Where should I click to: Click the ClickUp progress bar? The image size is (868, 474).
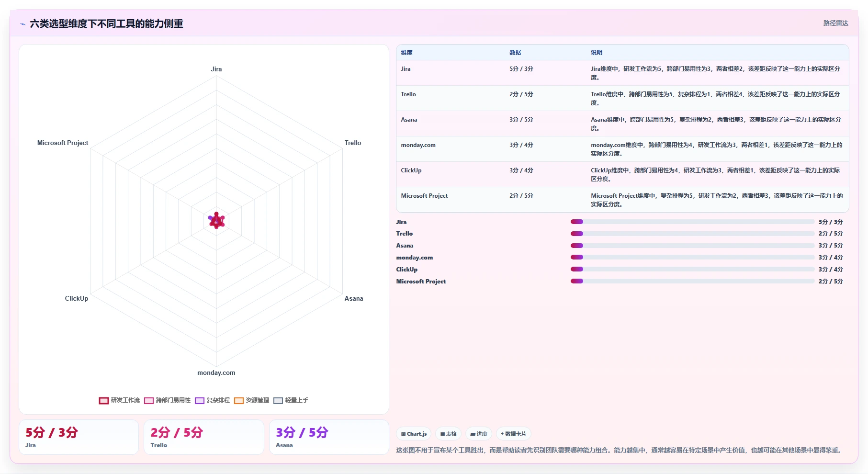pyautogui.click(x=692, y=269)
